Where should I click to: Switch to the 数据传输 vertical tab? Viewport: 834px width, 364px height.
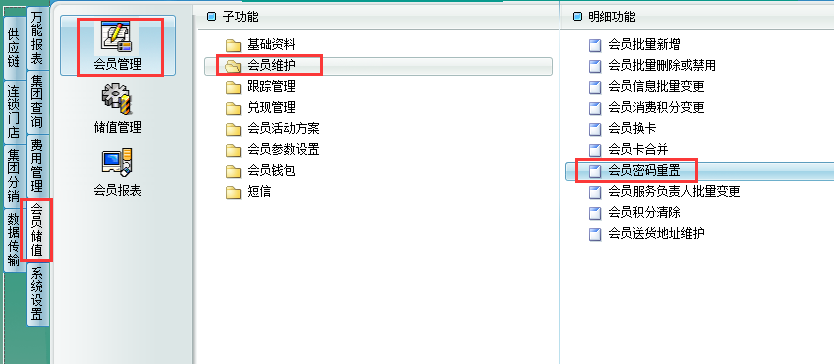point(14,241)
